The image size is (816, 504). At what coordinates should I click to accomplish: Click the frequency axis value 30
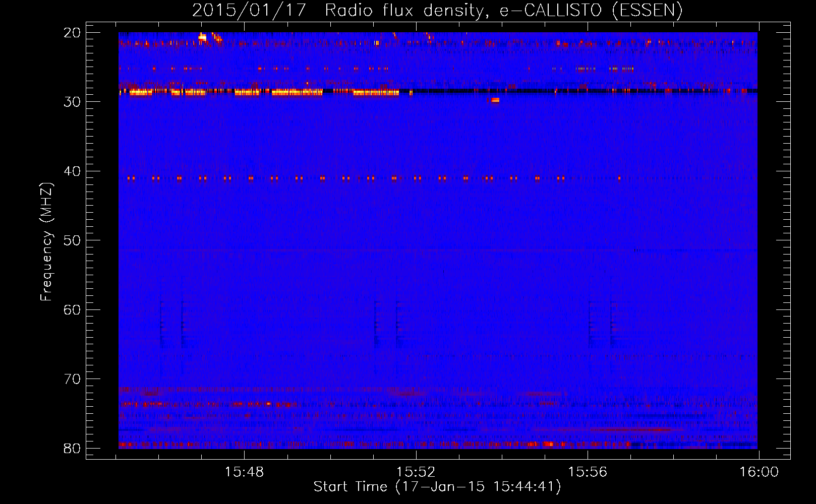(73, 102)
